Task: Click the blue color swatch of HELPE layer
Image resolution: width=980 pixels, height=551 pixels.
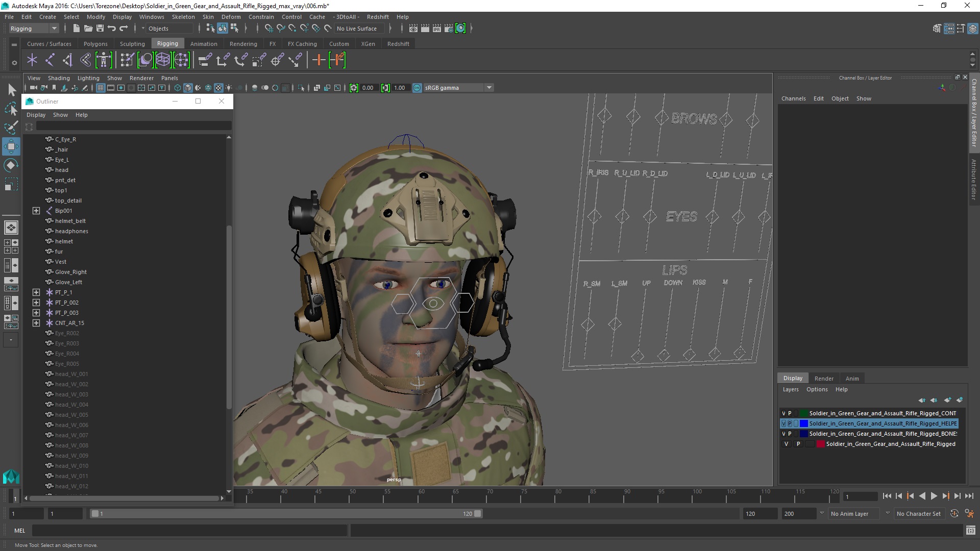Action: click(x=804, y=423)
